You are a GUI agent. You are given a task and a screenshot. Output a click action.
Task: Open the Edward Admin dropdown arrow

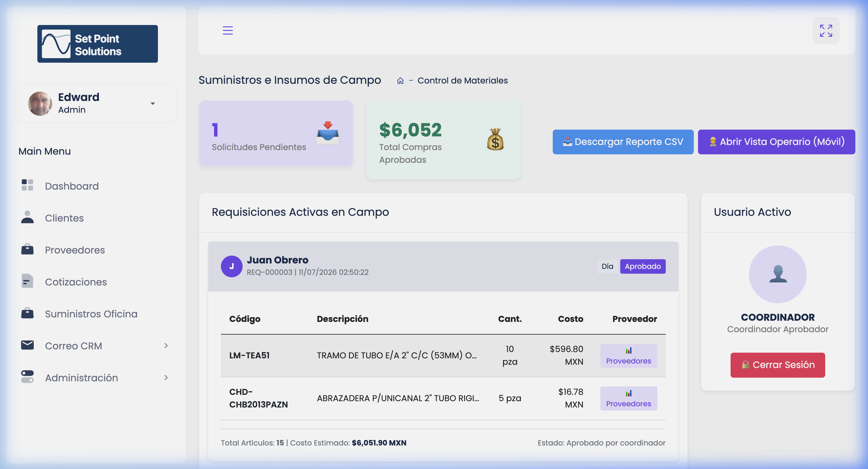(153, 103)
